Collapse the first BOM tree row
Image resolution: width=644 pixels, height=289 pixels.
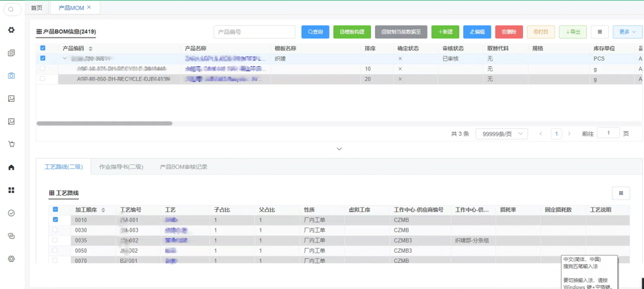click(x=64, y=59)
